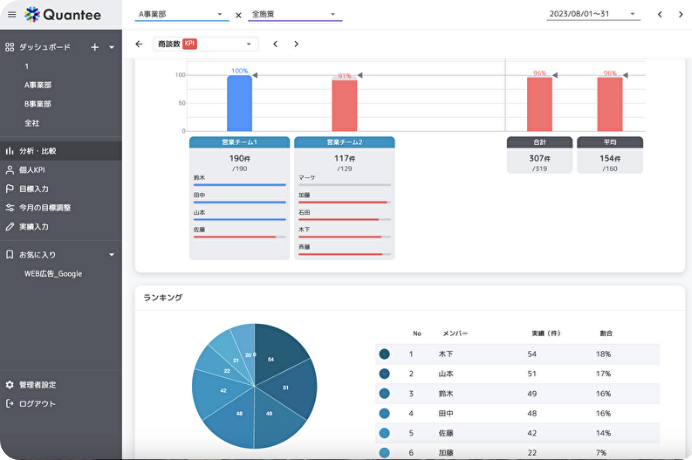The height and width of the screenshot is (460, 692).
Task: Click the 管理者設定 gear icon
Action: click(x=10, y=385)
